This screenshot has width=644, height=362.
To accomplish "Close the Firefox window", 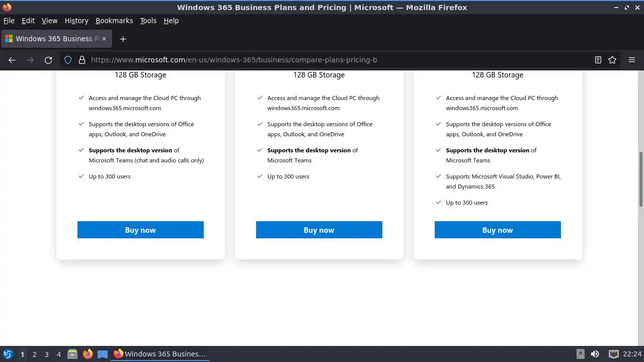I will pyautogui.click(x=637, y=8).
